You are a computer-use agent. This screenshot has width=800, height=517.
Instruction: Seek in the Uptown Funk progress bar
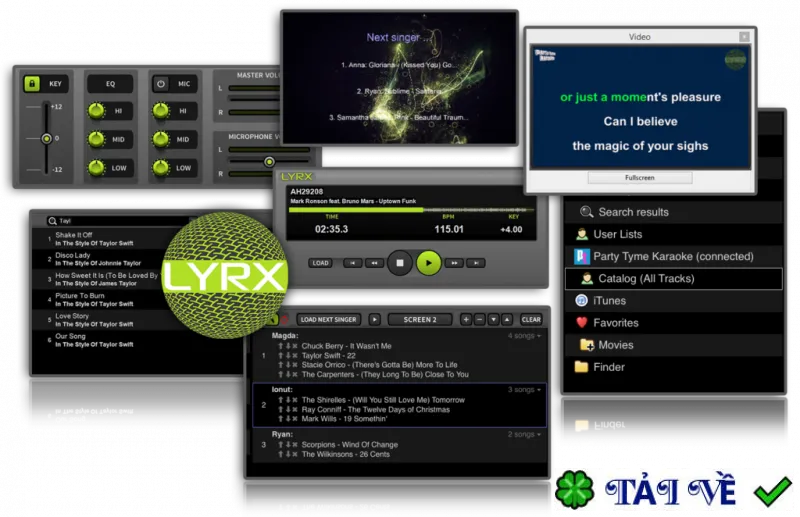click(411, 210)
